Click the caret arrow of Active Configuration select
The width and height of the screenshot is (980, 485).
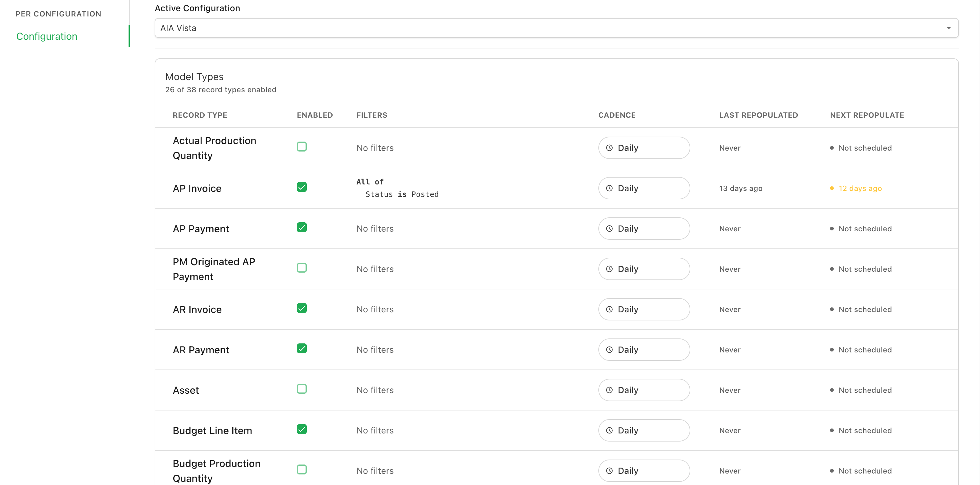pos(948,28)
